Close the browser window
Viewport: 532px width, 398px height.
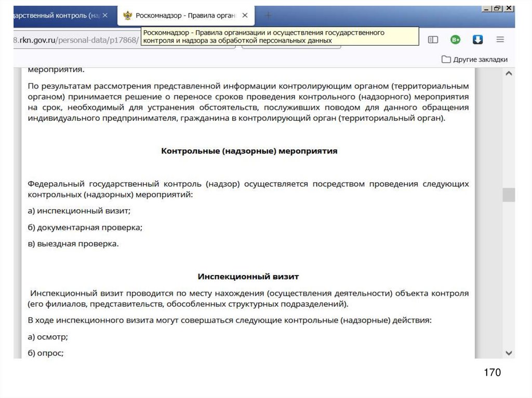509,8
